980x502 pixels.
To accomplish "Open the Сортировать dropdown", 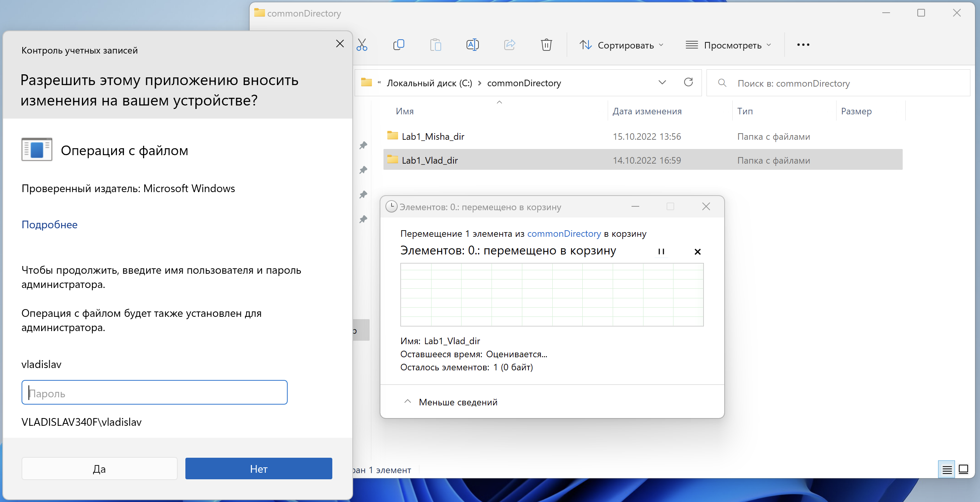I will pos(622,45).
